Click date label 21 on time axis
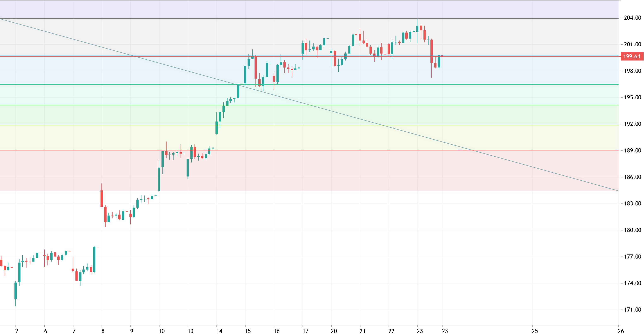644x336 pixels. 363,331
